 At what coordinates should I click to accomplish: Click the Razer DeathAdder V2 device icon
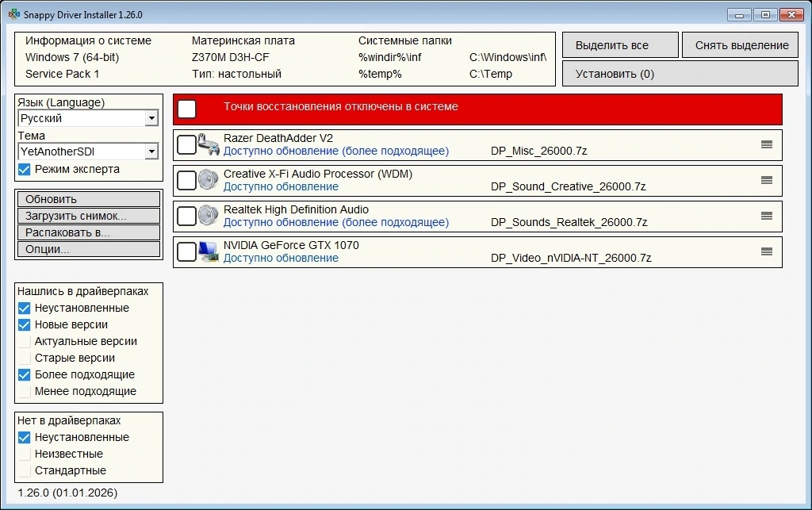pos(209,145)
